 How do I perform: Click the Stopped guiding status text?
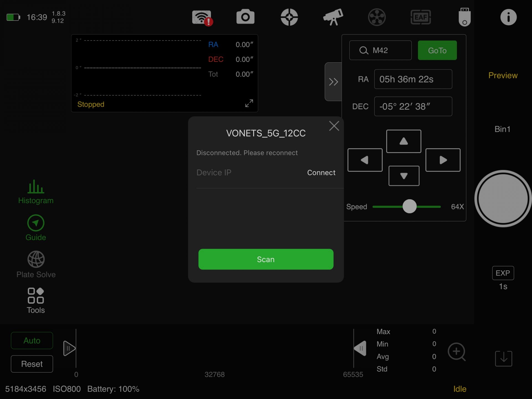tap(91, 104)
